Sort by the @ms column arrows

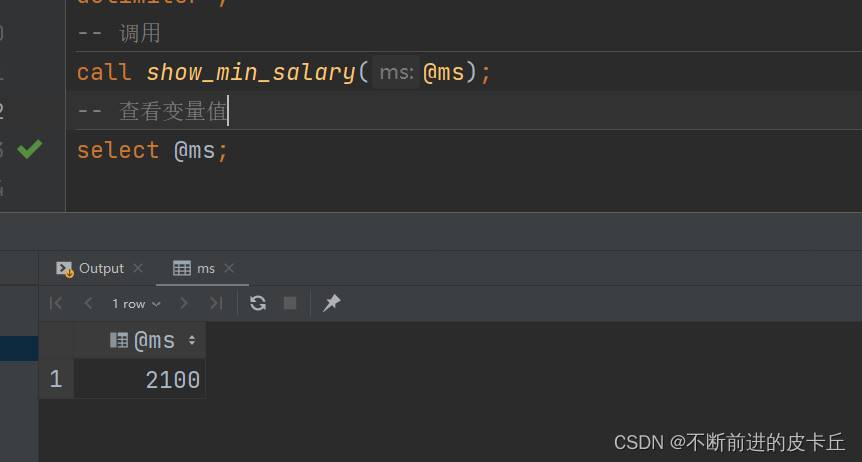tap(192, 341)
